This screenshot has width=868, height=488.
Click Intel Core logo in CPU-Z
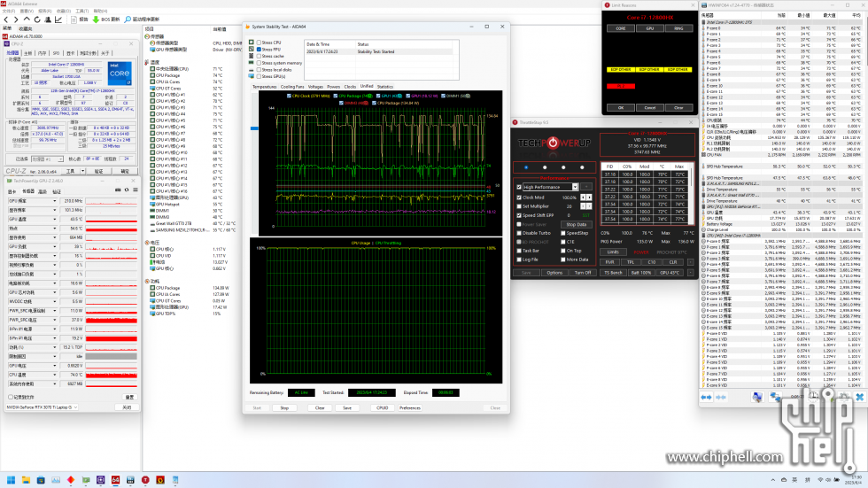(120, 73)
